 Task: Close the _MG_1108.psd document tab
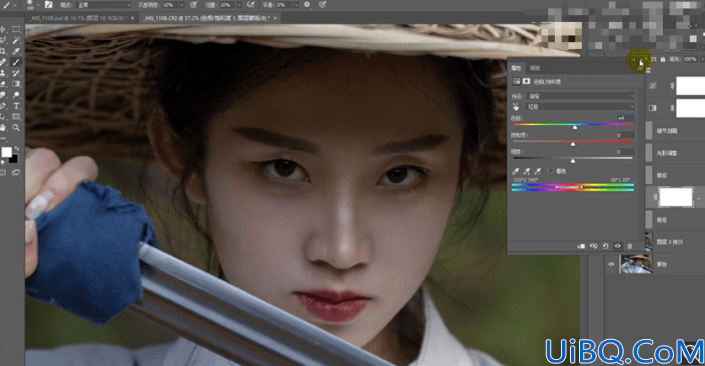pyautogui.click(x=133, y=18)
